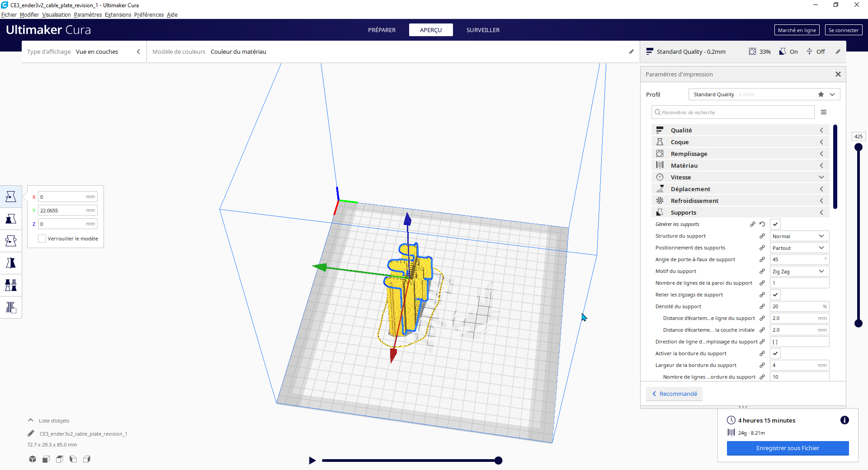Open Marché en ligne

(x=797, y=30)
